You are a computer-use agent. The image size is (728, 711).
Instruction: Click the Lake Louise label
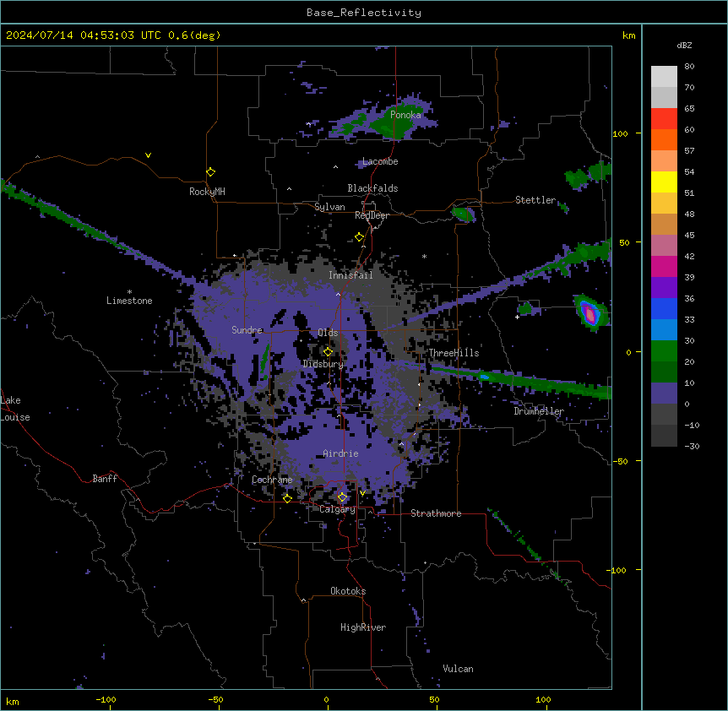[15, 409]
